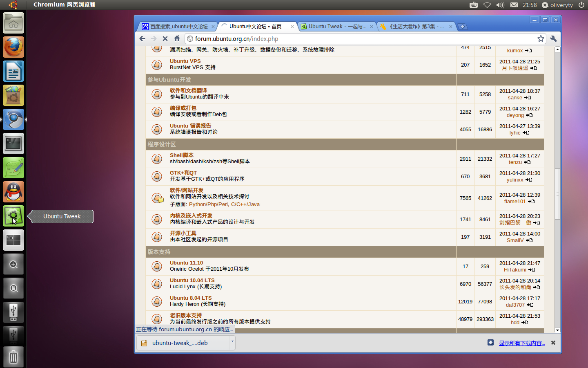The height and width of the screenshot is (368, 588).
Task: Stop page loading with the X button
Action: tap(165, 38)
